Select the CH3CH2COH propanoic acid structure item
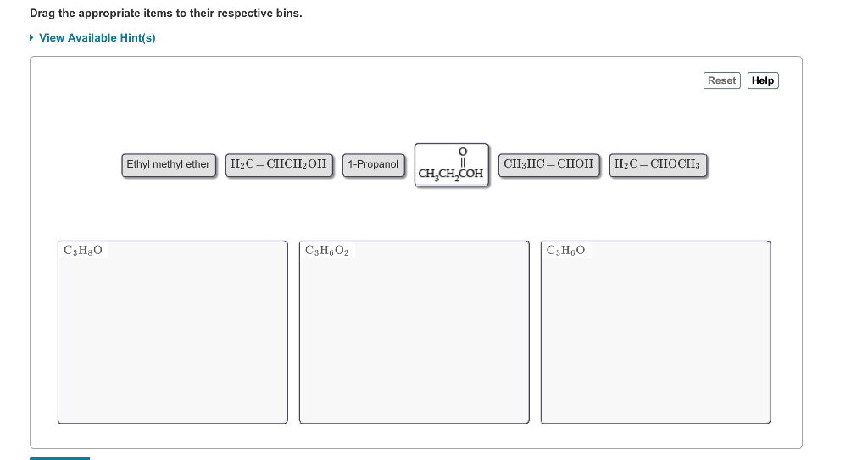Viewport: 868px width, 460px height. point(451,165)
